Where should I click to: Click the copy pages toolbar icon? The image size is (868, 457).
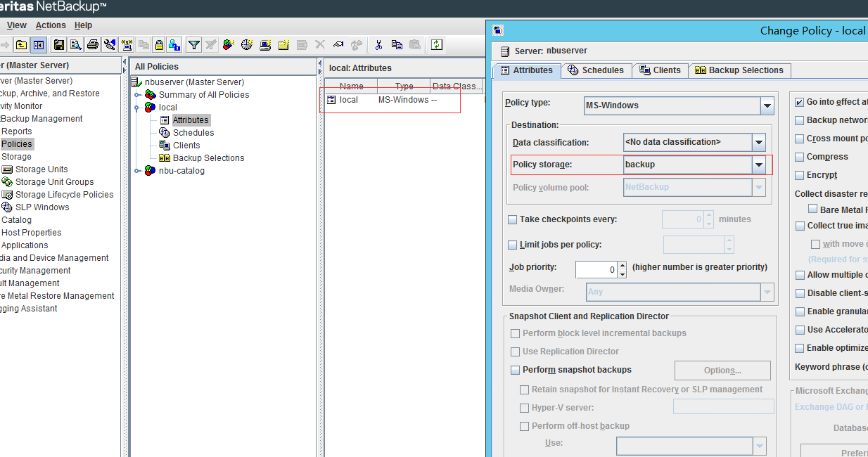pos(397,45)
